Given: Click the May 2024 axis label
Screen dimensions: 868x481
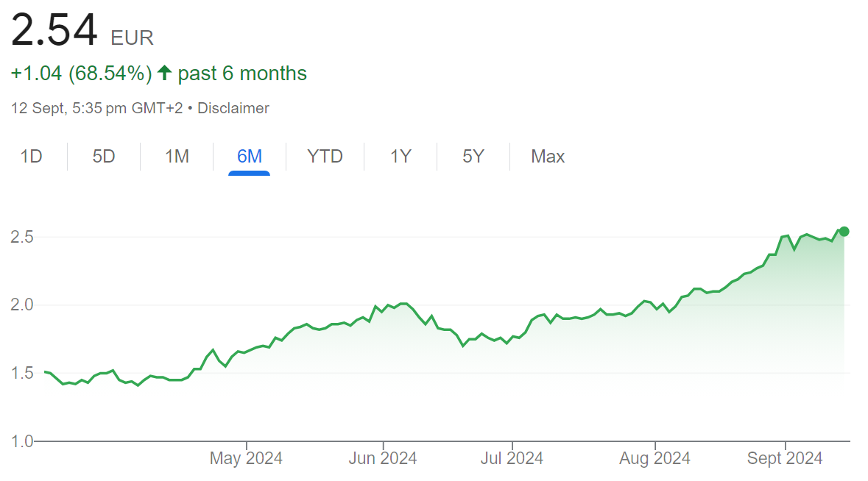Looking at the screenshot, I should click(246, 458).
